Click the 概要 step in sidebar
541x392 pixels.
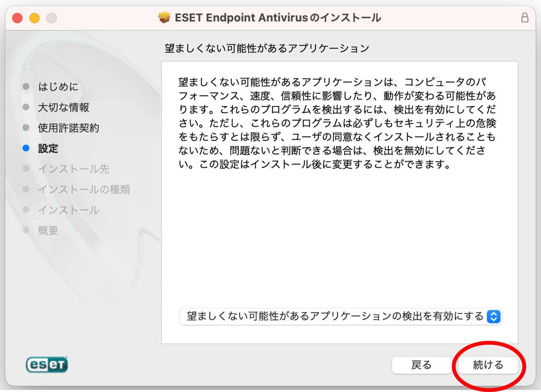point(48,230)
